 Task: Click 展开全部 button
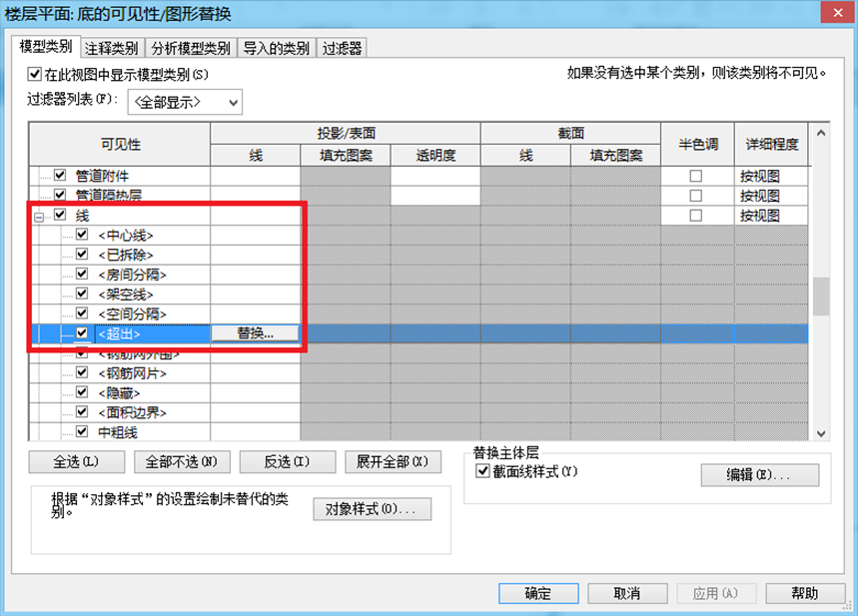(x=393, y=462)
